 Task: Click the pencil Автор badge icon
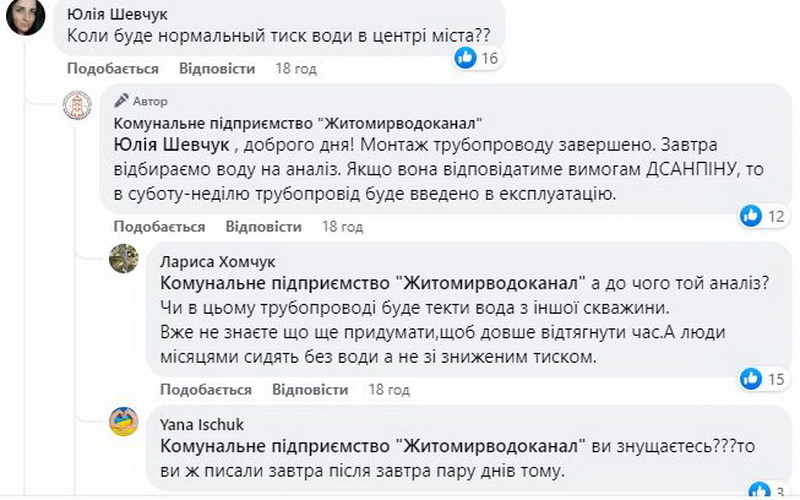(122, 101)
